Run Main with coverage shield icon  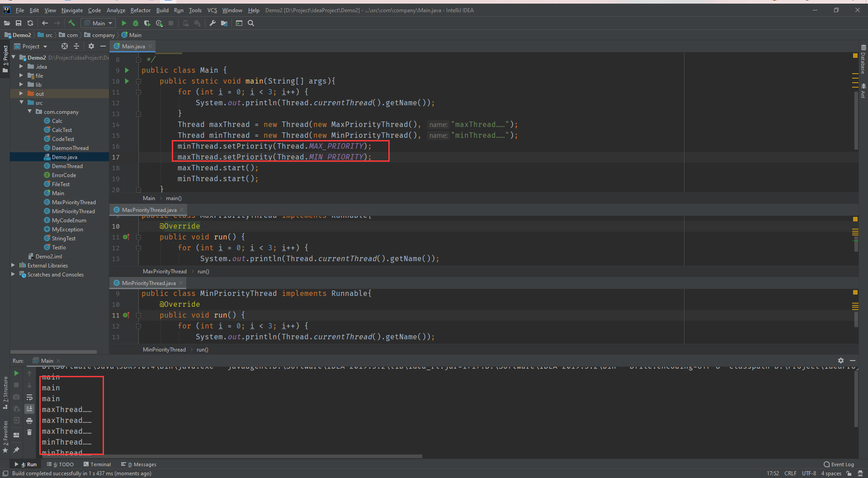147,23
